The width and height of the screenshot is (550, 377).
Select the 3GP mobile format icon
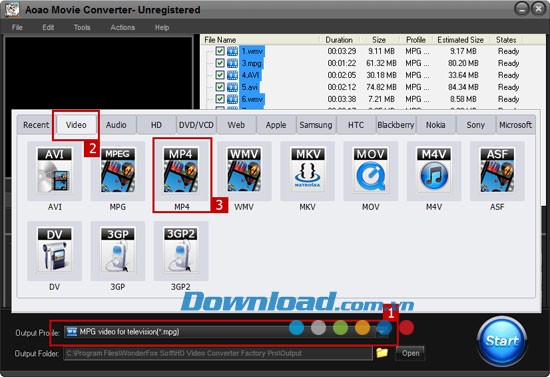coord(118,251)
